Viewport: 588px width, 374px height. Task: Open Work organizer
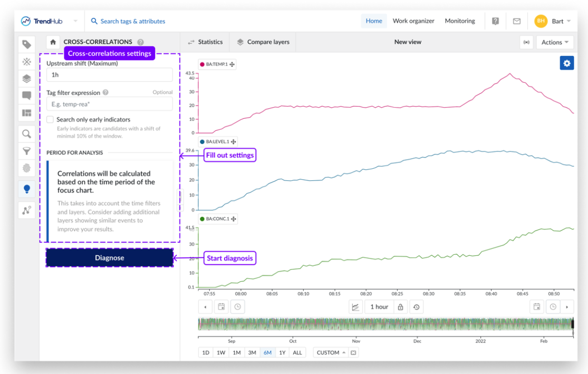point(413,21)
